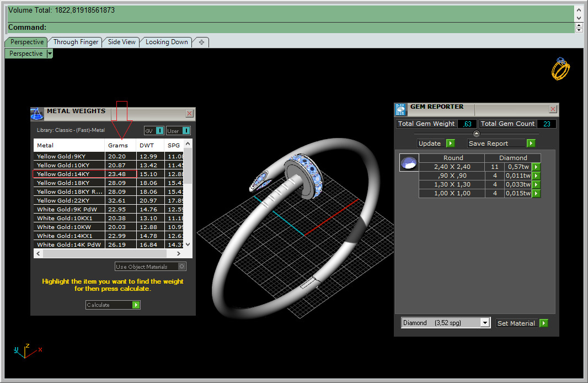
Task: Select the Yellow Gold:9KY row
Action: click(x=109, y=156)
